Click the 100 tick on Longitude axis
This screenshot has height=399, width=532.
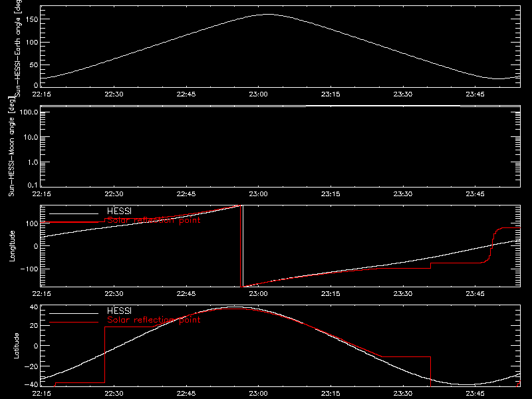point(32,223)
